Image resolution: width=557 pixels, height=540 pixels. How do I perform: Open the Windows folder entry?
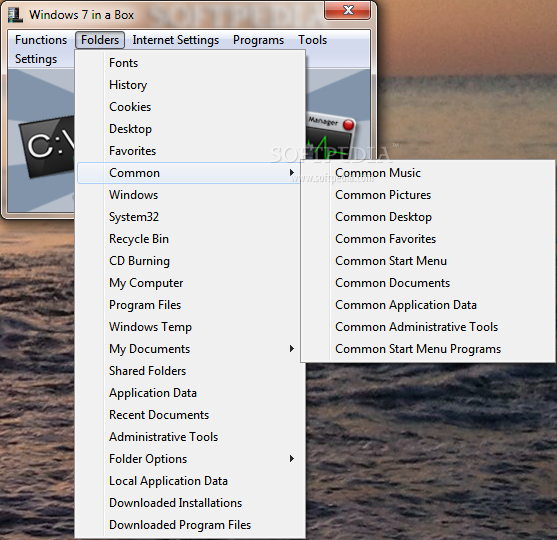pos(190,195)
